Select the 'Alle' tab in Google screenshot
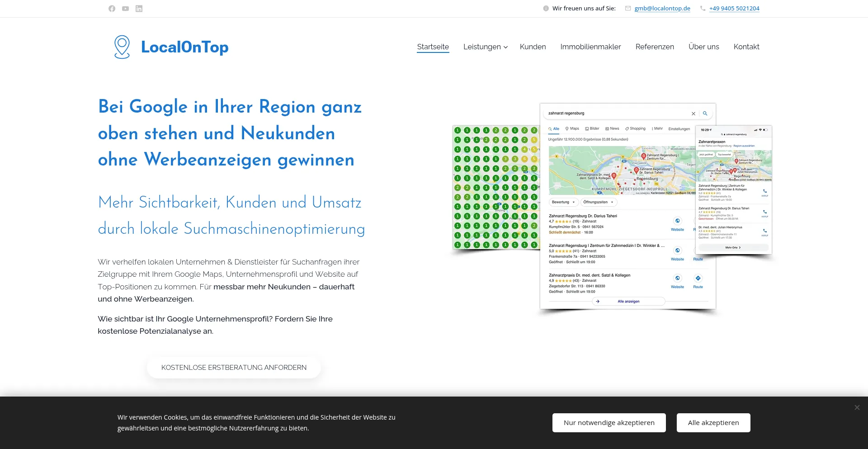This screenshot has width=868, height=449. [554, 129]
